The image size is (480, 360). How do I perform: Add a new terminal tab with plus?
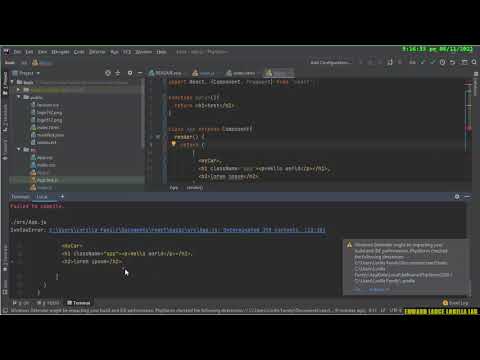click(62, 197)
